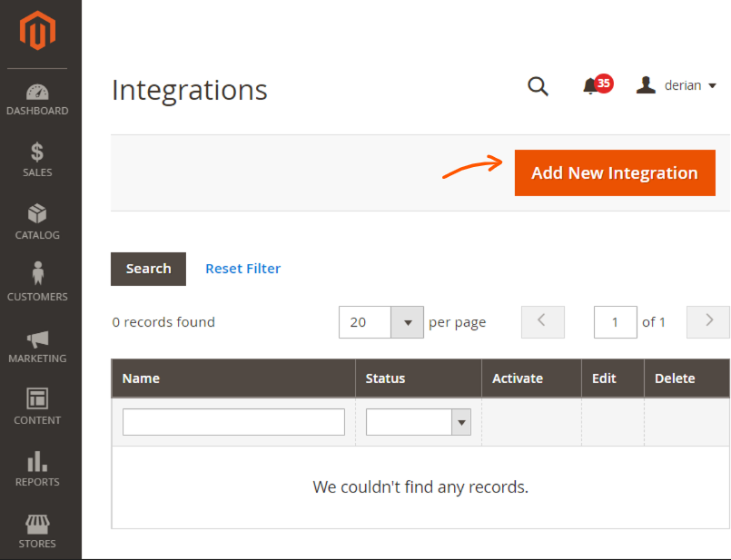Open the Status filter dropdown
The width and height of the screenshot is (731, 560).
tap(460, 422)
